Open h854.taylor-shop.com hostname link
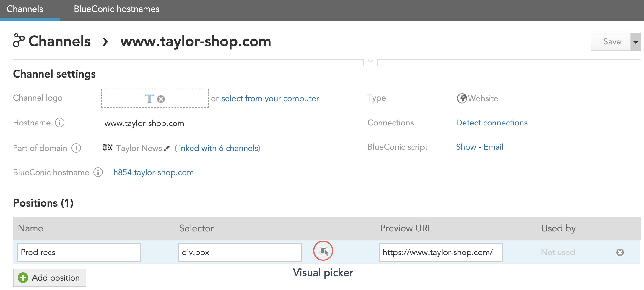The height and width of the screenshot is (290, 644). [153, 173]
